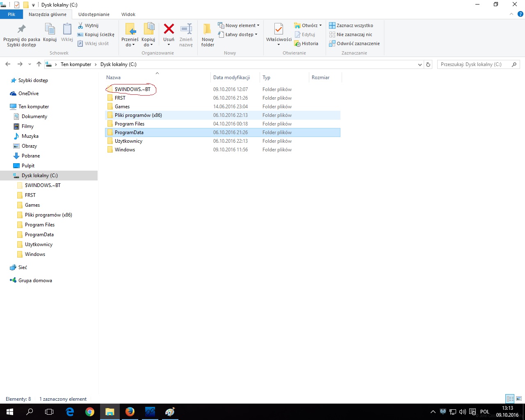Viewport: 525px width, 420px height.
Task: Open Właściwości properties icon
Action: [x=278, y=30]
